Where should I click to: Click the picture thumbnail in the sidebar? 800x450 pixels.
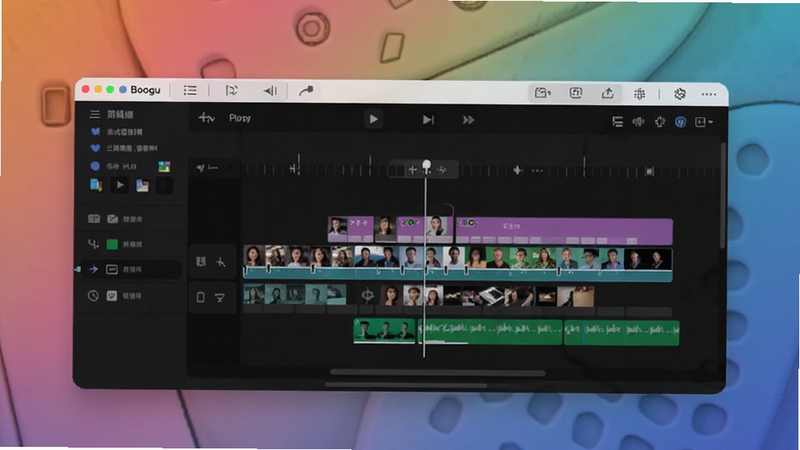pyautogui.click(x=142, y=185)
